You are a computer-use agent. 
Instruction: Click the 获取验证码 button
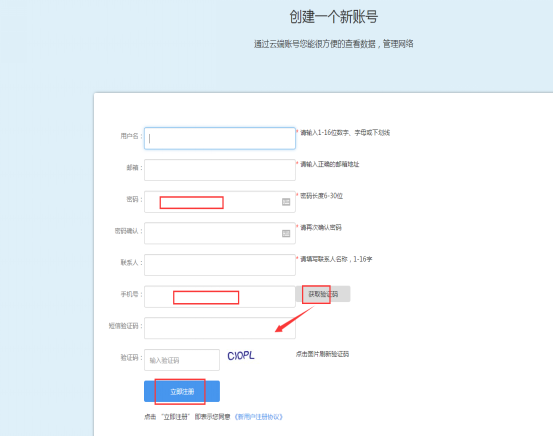323,294
